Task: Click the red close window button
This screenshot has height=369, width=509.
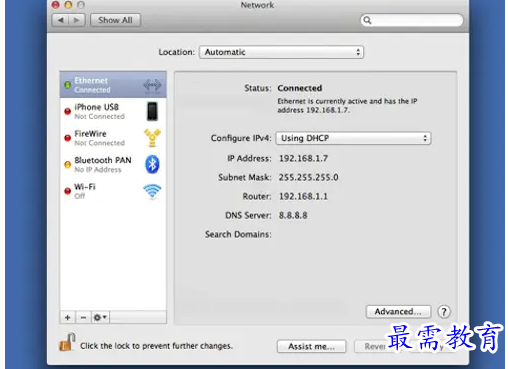Action: pyautogui.click(x=56, y=5)
